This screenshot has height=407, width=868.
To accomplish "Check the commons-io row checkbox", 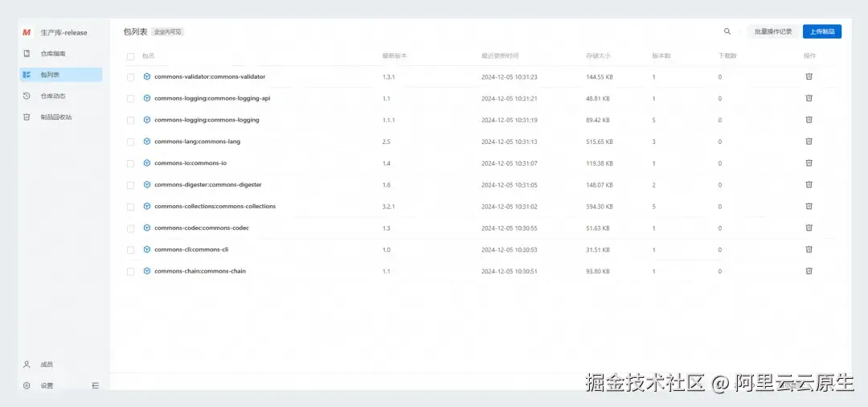I will pyautogui.click(x=131, y=163).
